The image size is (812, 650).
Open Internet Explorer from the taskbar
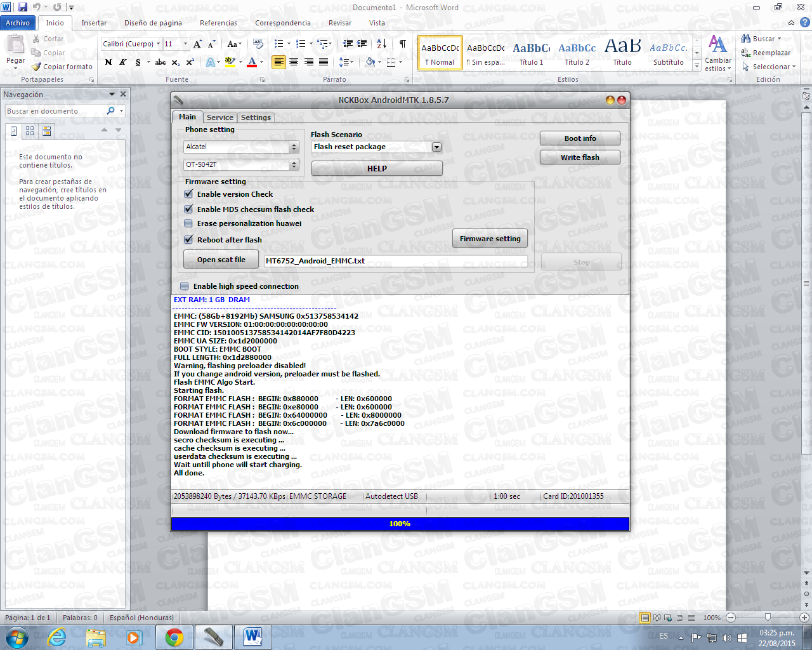[57, 637]
